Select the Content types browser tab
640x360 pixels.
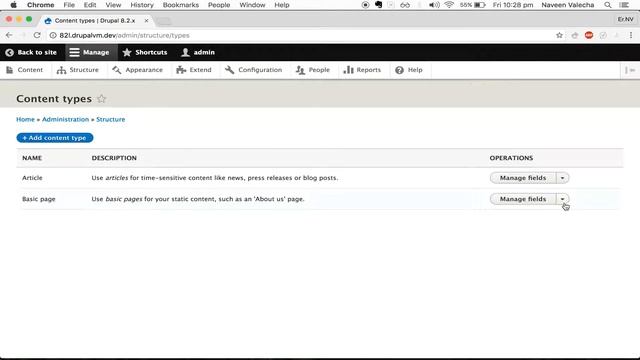95,20
